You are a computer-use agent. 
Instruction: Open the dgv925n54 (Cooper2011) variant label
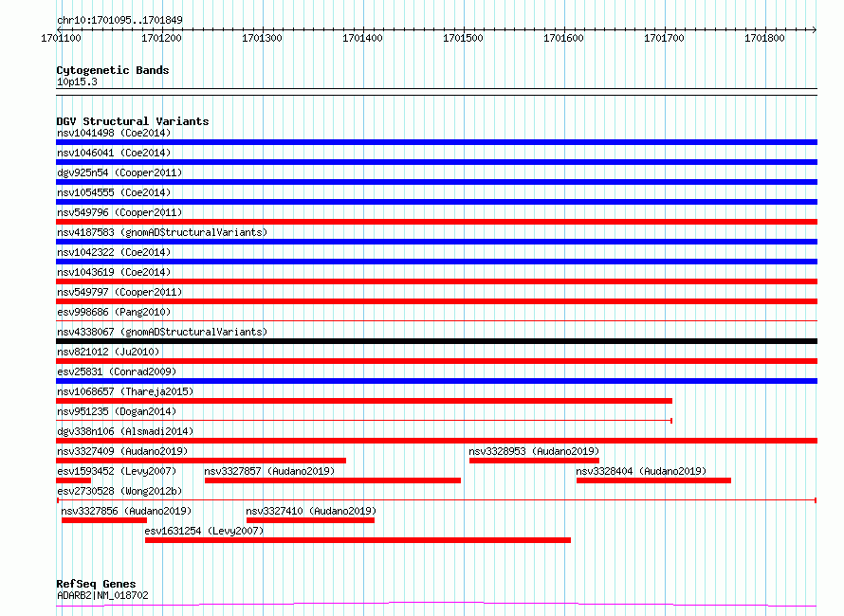point(119,172)
